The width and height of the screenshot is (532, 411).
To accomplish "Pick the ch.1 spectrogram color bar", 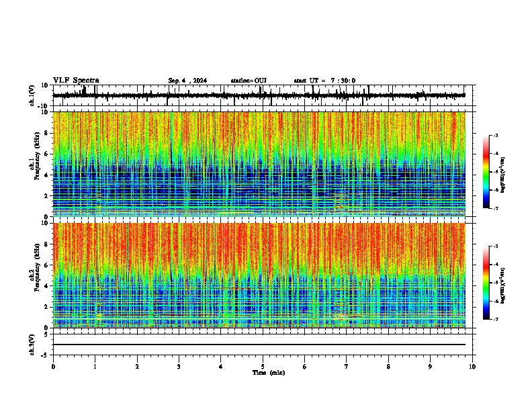I will pos(486,172).
